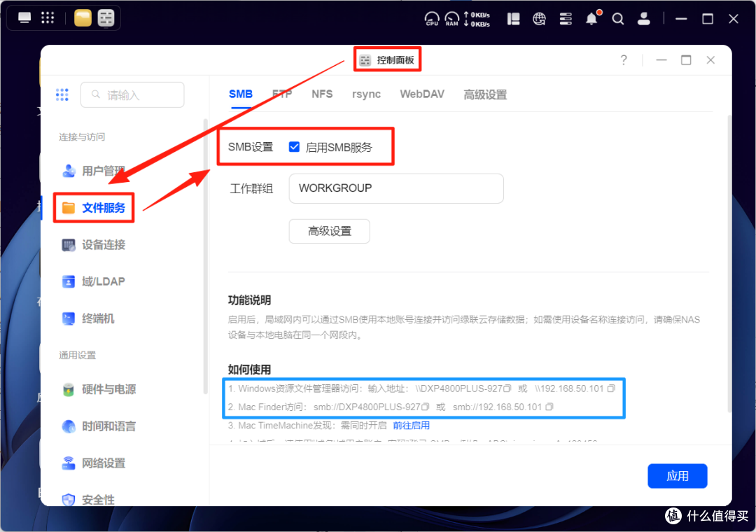Open 域/LDAP settings
The height and width of the screenshot is (532, 756).
[94, 281]
